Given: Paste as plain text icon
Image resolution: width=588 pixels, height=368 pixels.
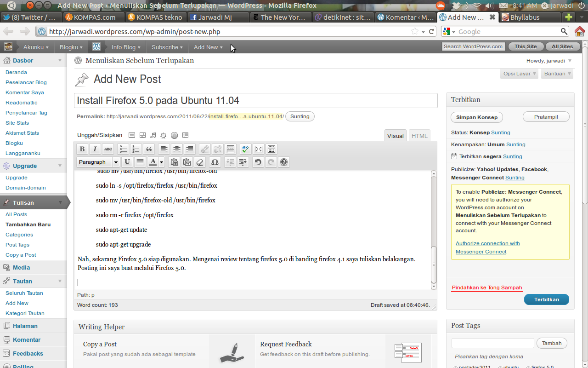Looking at the screenshot, I should point(174,162).
